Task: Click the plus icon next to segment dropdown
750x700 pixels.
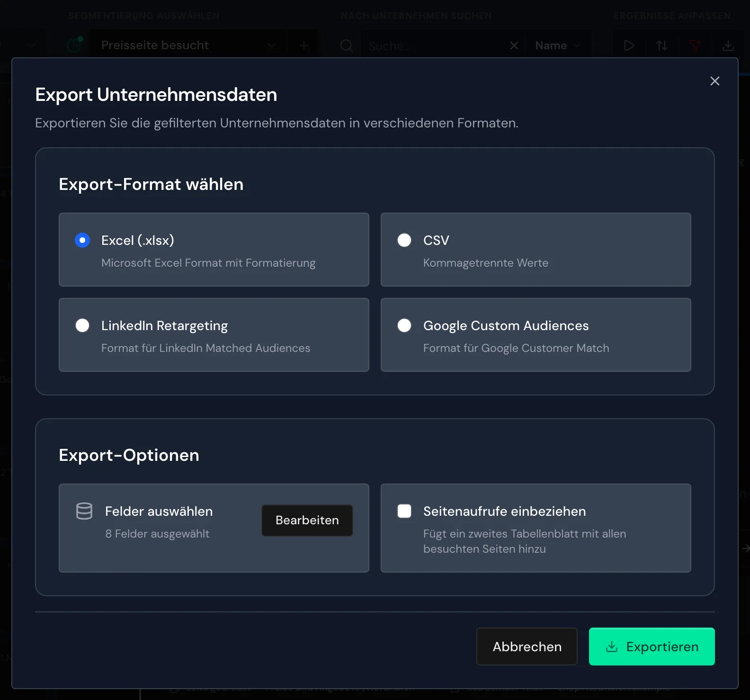Action: [304, 45]
